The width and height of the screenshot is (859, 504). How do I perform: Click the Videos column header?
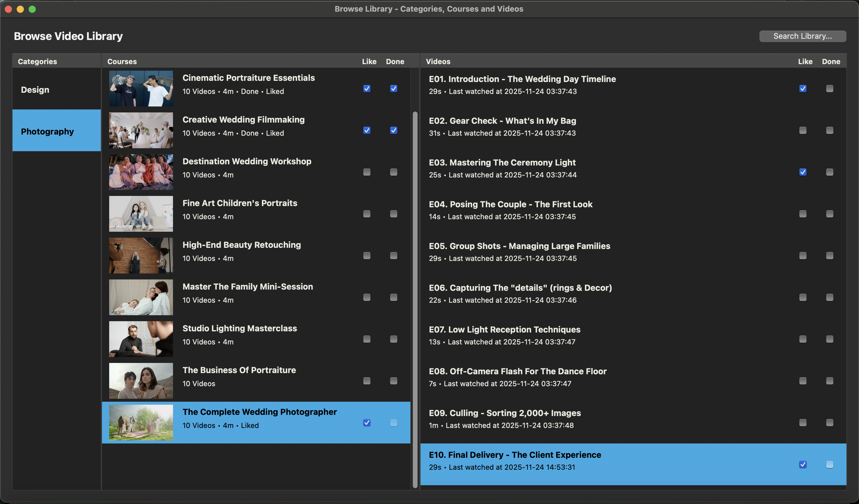pos(438,61)
